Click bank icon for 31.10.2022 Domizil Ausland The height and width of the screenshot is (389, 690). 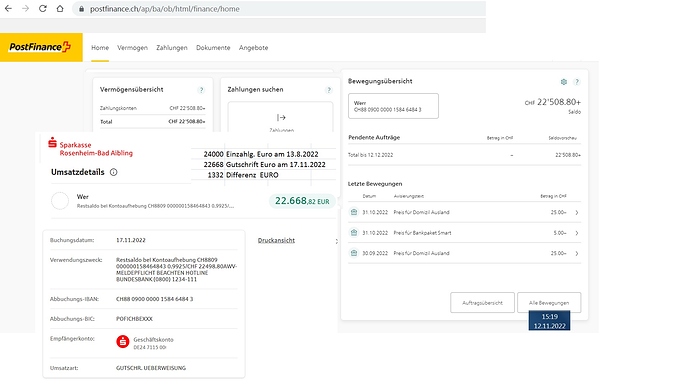click(x=354, y=212)
